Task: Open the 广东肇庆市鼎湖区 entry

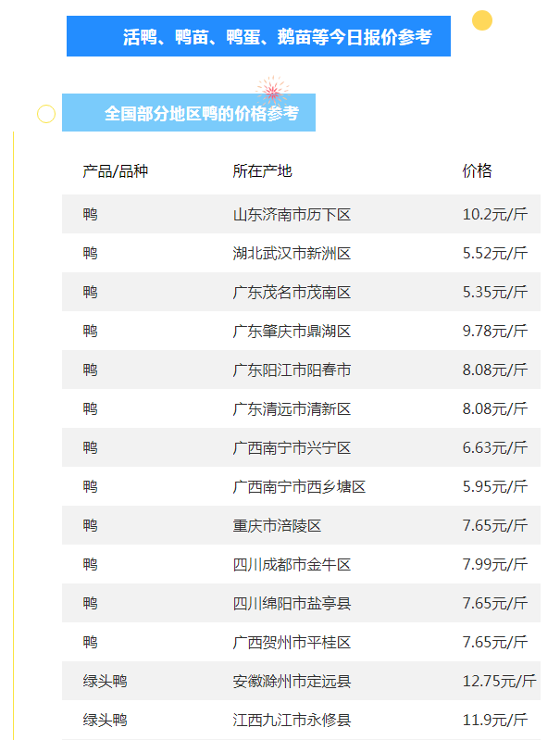Action: (292, 332)
